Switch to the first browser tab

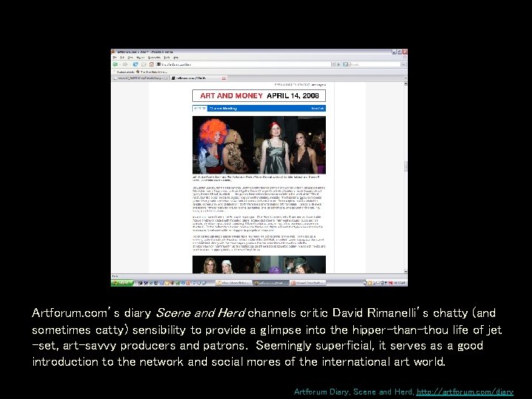[140, 78]
